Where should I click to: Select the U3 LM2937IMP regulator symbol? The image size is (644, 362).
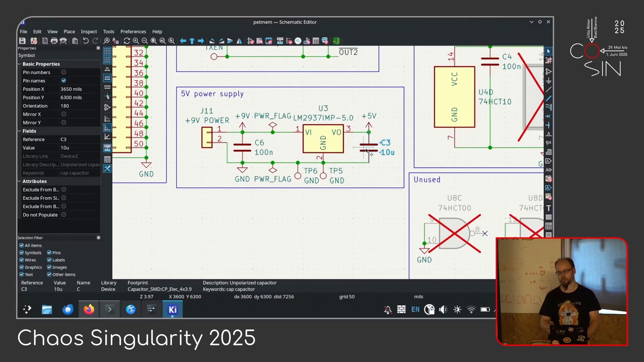click(x=323, y=139)
